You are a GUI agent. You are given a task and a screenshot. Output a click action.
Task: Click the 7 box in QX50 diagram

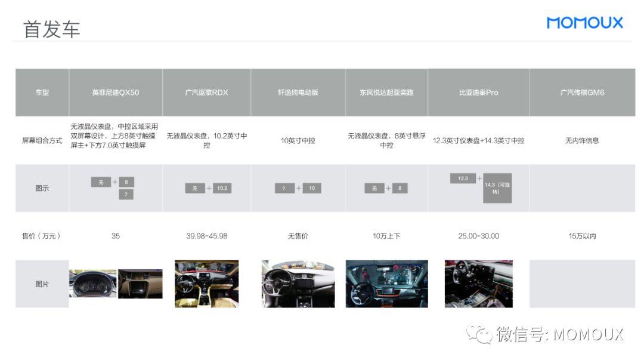coord(126,195)
